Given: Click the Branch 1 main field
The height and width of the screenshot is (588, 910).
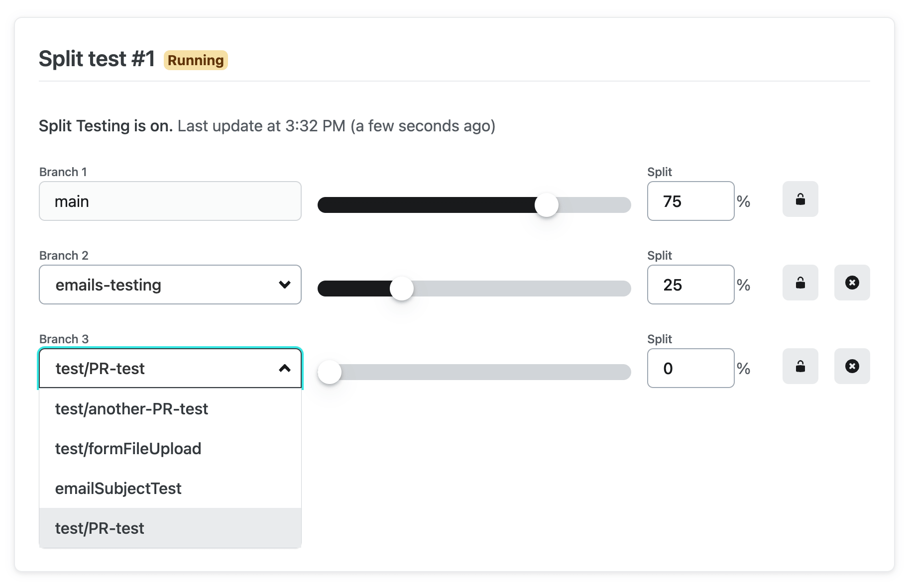Looking at the screenshot, I should (x=170, y=201).
